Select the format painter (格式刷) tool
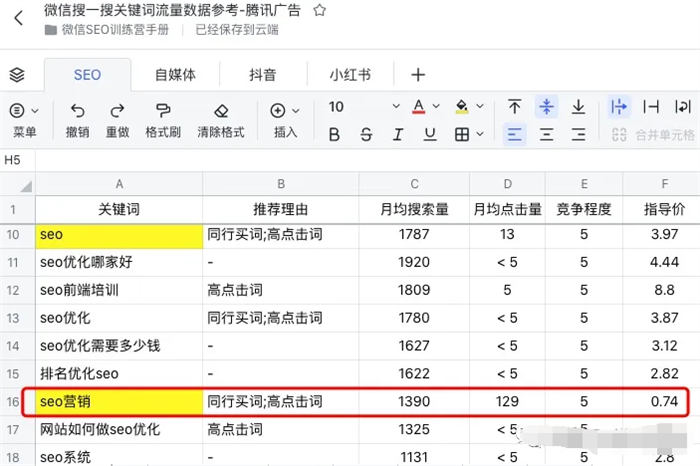 (x=162, y=111)
